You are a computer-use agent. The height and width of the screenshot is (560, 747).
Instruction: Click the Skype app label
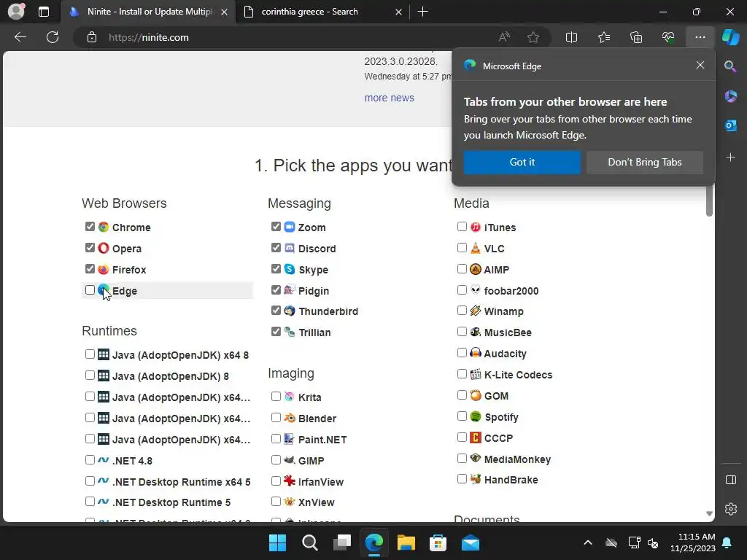314,270
